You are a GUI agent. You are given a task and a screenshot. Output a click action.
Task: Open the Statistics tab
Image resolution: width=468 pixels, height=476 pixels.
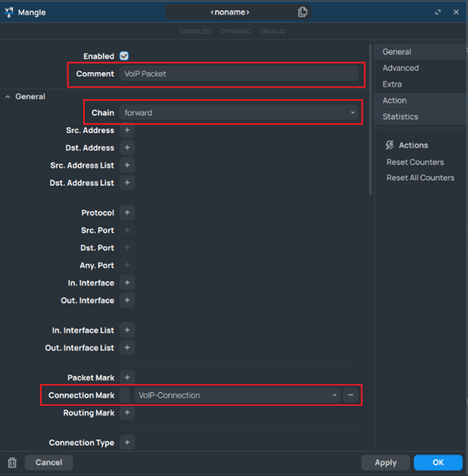click(x=400, y=117)
